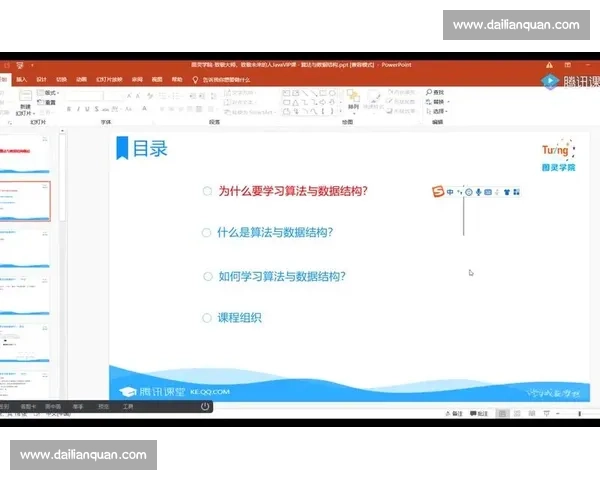The width and height of the screenshot is (600, 480).
Task: Open the 排列 arrange menu
Action: 353,100
